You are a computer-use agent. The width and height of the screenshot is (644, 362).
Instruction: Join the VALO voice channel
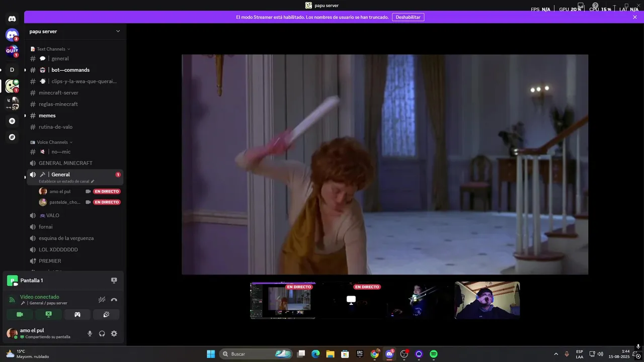pos(75,215)
